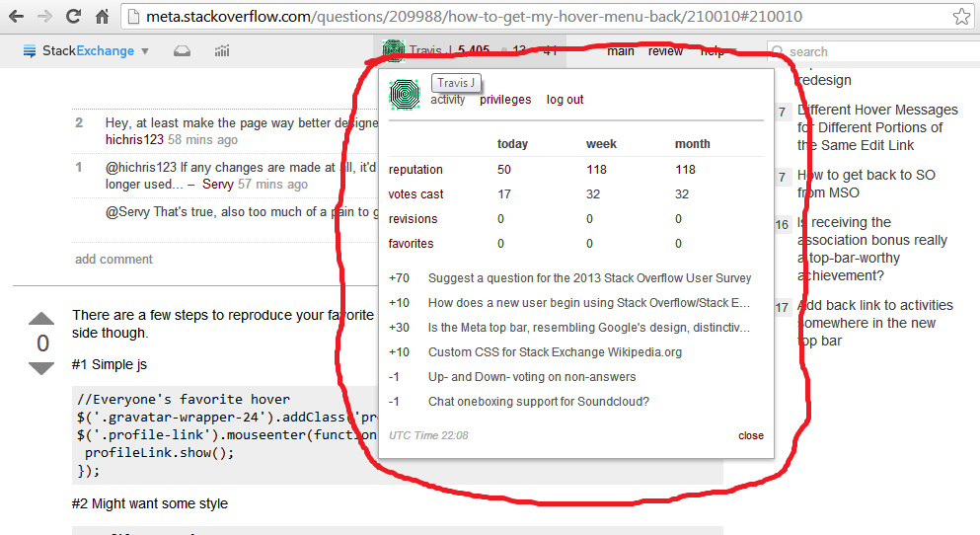Open the main site link
Image resolution: width=980 pixels, height=535 pixels.
tap(621, 51)
